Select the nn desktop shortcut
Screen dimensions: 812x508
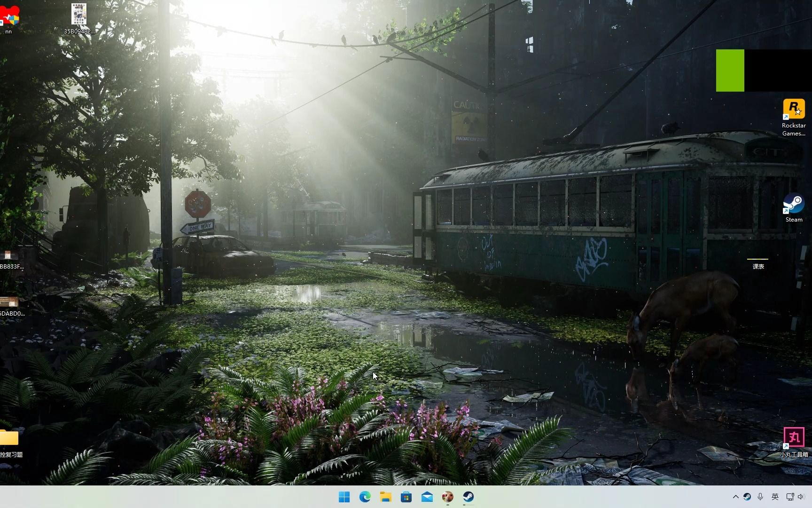pyautogui.click(x=8, y=19)
